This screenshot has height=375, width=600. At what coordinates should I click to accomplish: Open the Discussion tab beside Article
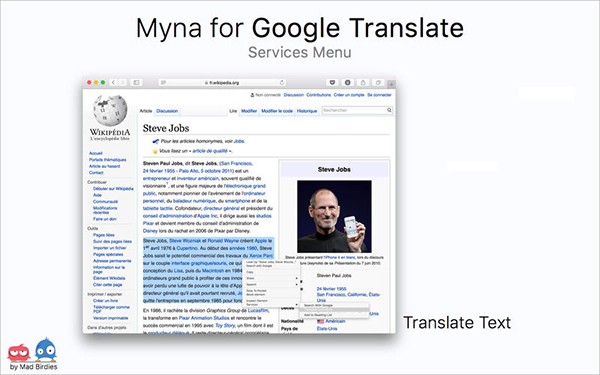coord(167,111)
